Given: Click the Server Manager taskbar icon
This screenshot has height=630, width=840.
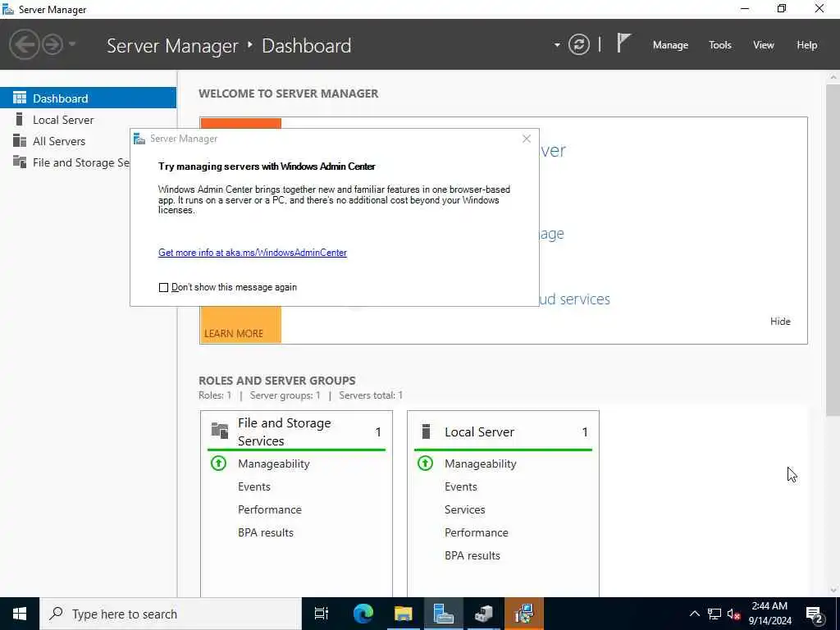Looking at the screenshot, I should point(444,614).
